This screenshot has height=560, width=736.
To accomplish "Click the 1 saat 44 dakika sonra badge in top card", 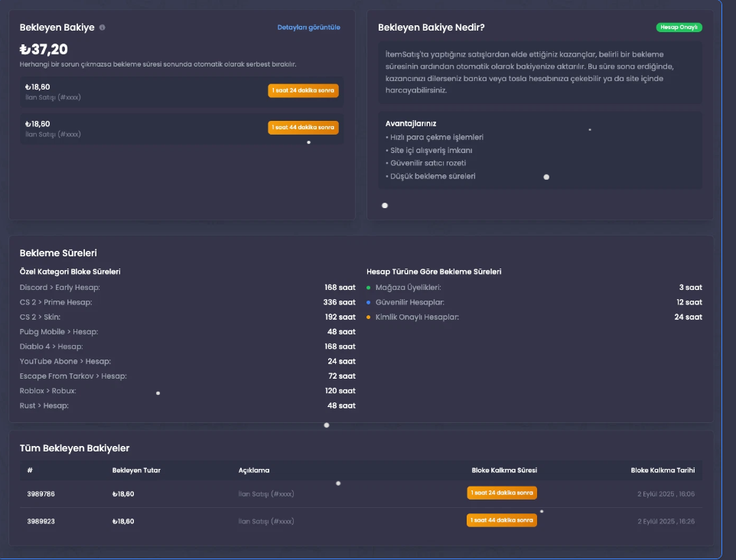I will [x=303, y=127].
